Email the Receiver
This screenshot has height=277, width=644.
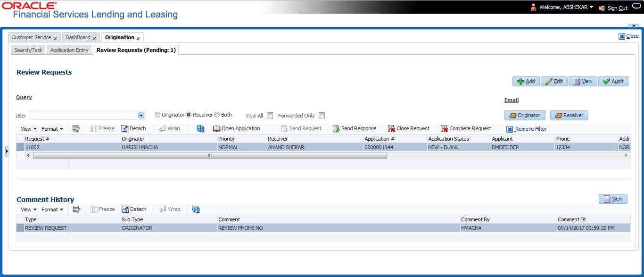[x=569, y=115]
